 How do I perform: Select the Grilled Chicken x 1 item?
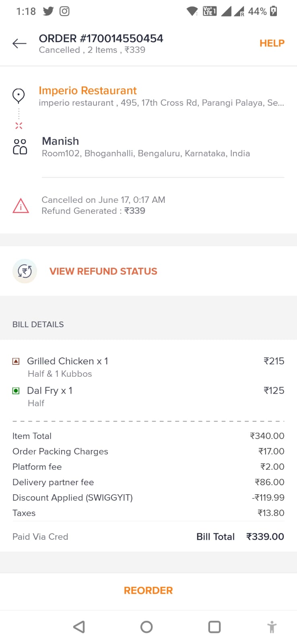[x=68, y=361]
